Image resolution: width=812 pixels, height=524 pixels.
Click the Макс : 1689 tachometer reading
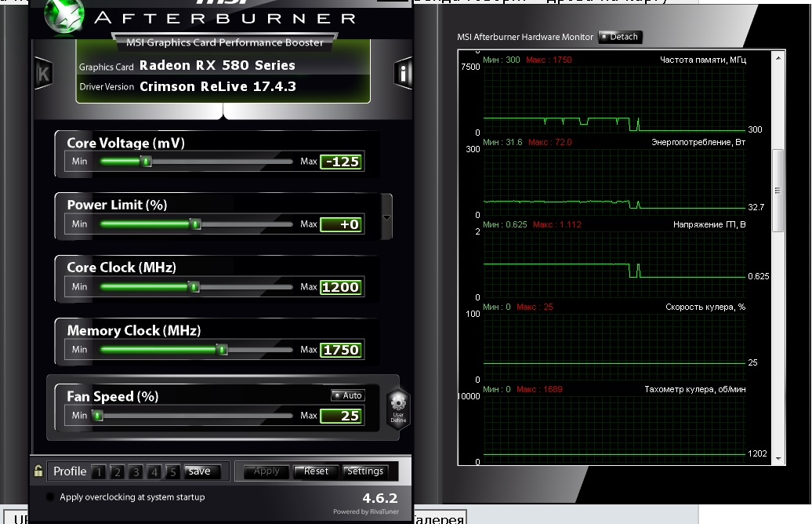coord(539,389)
